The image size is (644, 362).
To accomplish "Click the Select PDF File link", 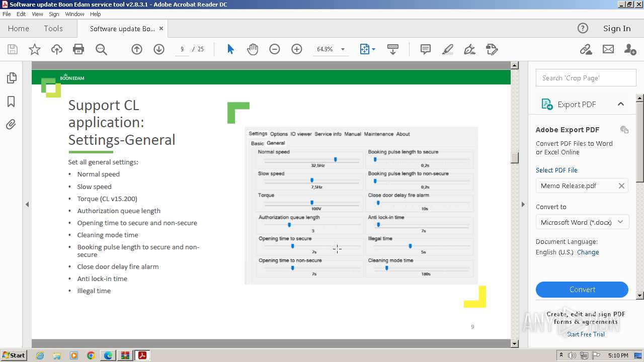I will point(556,170).
